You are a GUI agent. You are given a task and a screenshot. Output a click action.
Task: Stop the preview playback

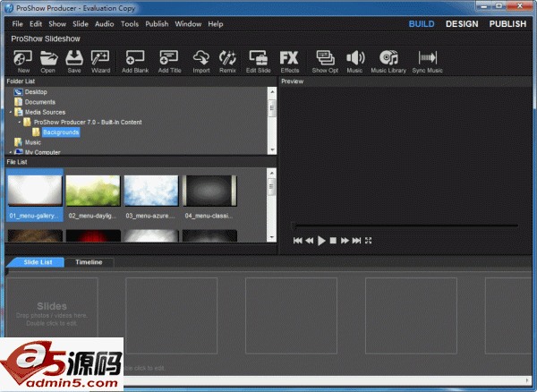point(333,241)
